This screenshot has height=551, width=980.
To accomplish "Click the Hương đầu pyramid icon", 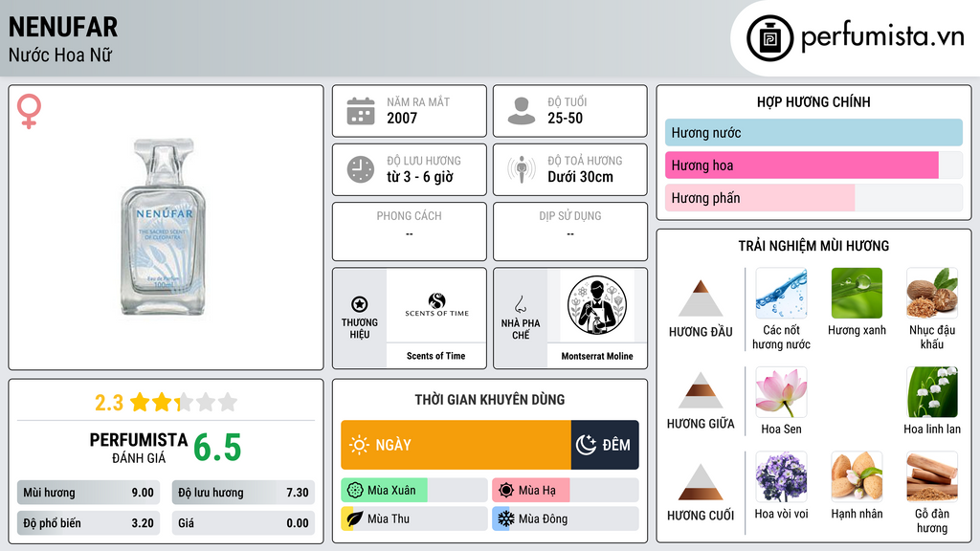I will click(x=701, y=298).
